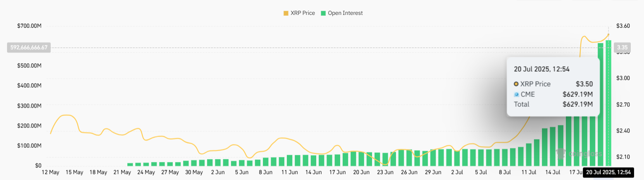Screen dimensions: 644x180
Task: Click the $629.19M Total value in tooltip
Action: tap(577, 104)
